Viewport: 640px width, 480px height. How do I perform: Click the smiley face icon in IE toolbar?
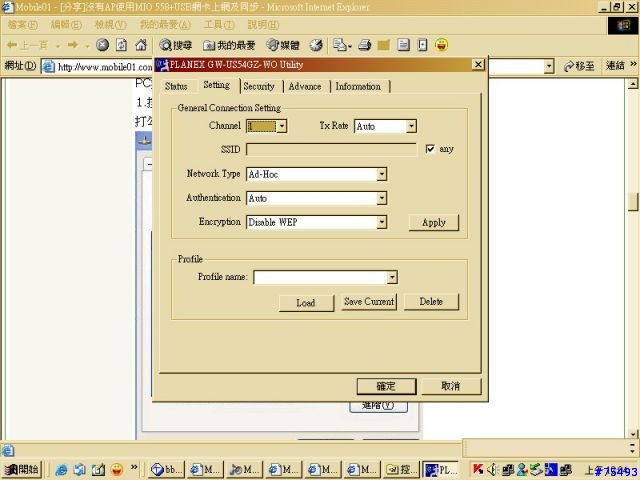click(x=442, y=45)
